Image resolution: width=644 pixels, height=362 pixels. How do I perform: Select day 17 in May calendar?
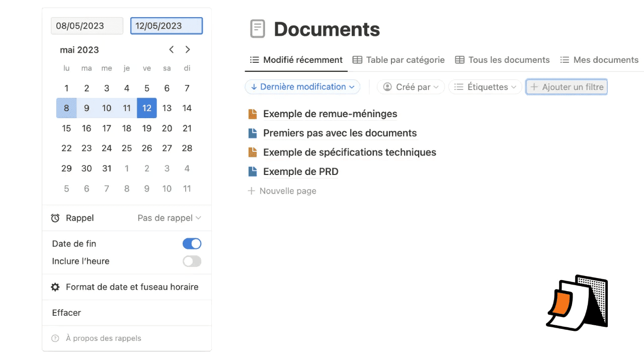click(107, 128)
